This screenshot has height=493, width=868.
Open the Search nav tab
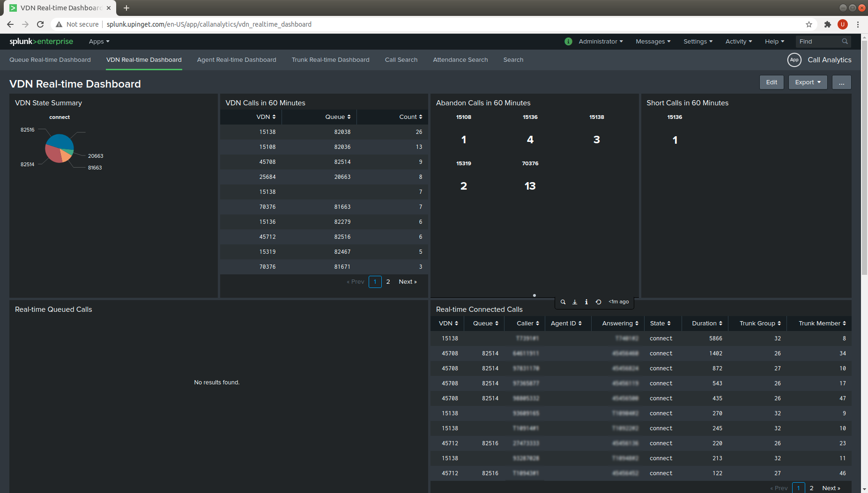pos(513,60)
